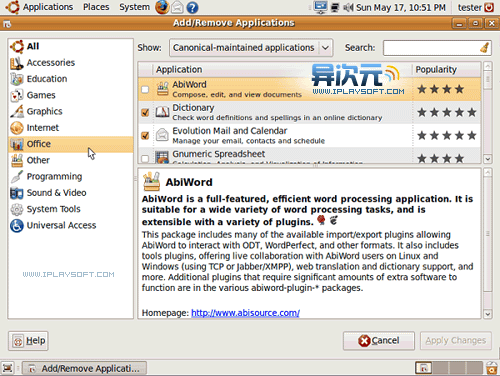Click the Evolution Mail envelope icon in list
Screen dimensions: 500x376
pyautogui.click(x=162, y=135)
